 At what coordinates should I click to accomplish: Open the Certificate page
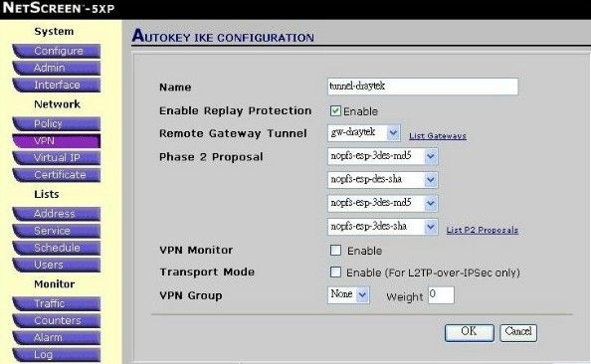pos(57,175)
